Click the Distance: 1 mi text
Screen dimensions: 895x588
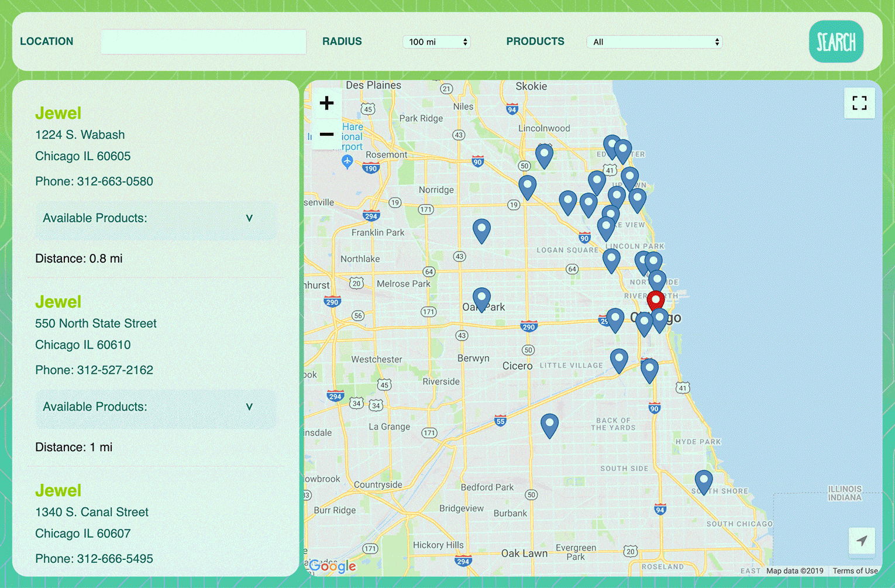(74, 447)
